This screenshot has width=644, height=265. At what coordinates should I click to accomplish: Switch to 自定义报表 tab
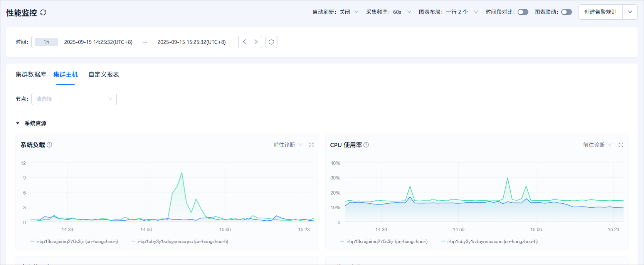(104, 74)
